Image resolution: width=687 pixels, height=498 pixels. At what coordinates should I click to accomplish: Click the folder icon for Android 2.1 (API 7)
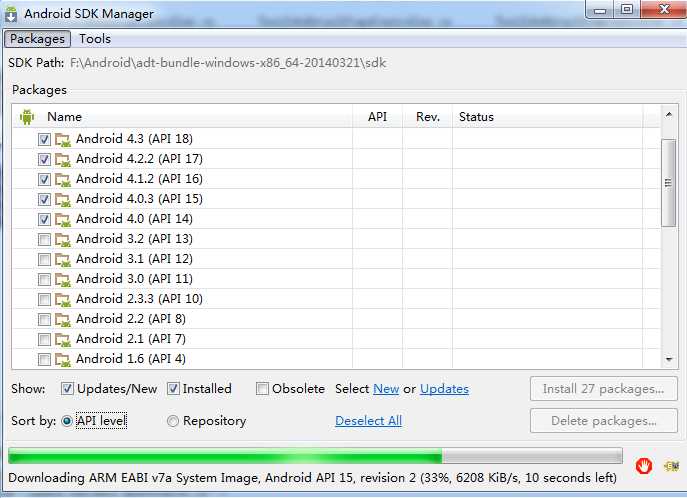pyautogui.click(x=63, y=340)
